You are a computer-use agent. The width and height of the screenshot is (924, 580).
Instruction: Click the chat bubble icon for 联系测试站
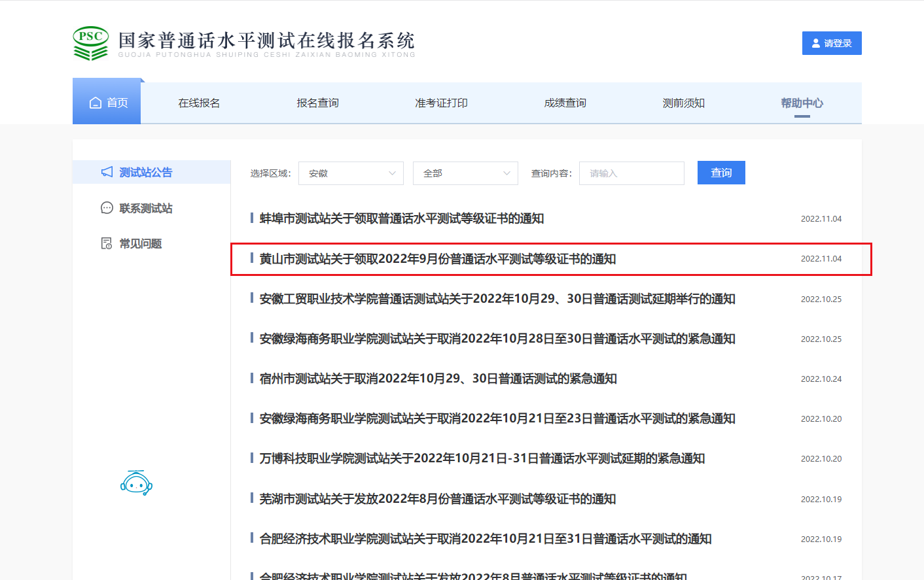pyautogui.click(x=107, y=208)
